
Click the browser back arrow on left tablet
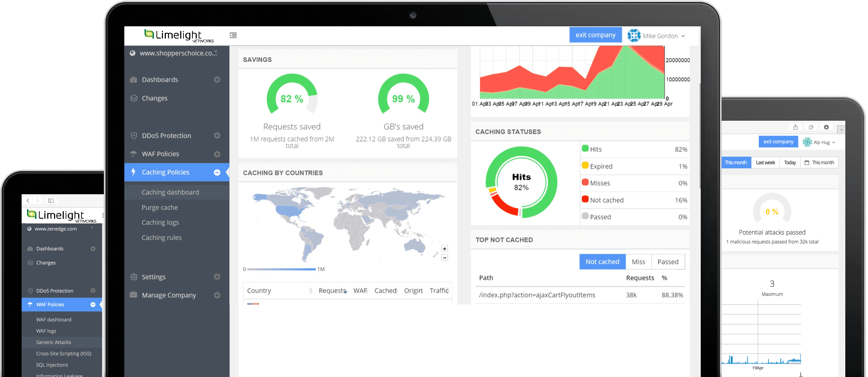(x=28, y=201)
